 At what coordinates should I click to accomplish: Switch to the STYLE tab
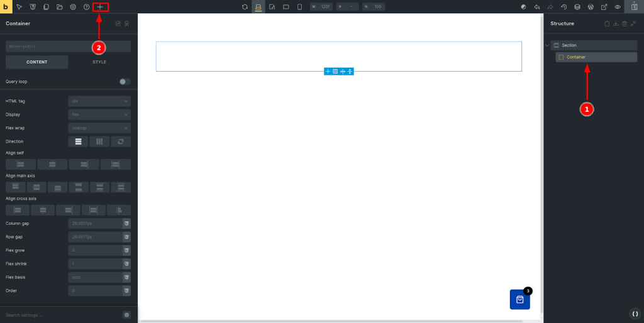[x=99, y=62]
